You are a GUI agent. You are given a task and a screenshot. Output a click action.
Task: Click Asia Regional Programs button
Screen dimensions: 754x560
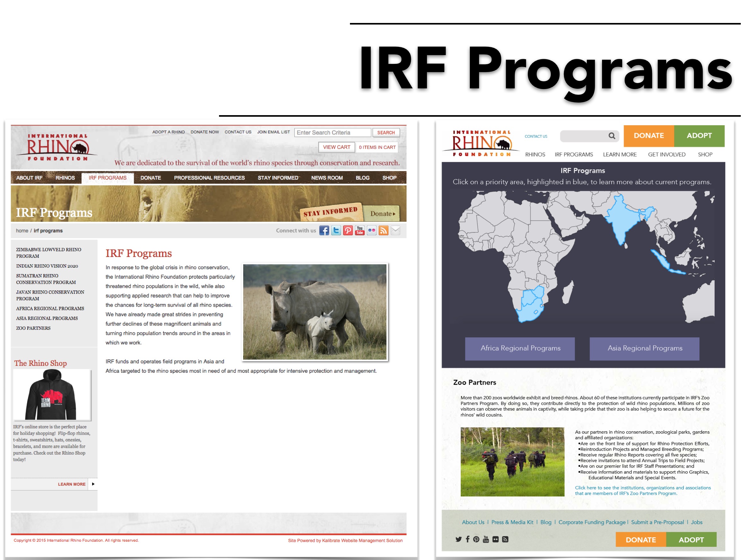point(644,349)
